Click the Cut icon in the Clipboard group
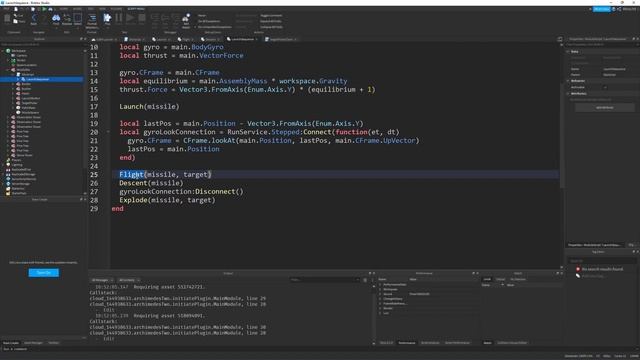The image size is (640, 360). (x=16, y=16)
